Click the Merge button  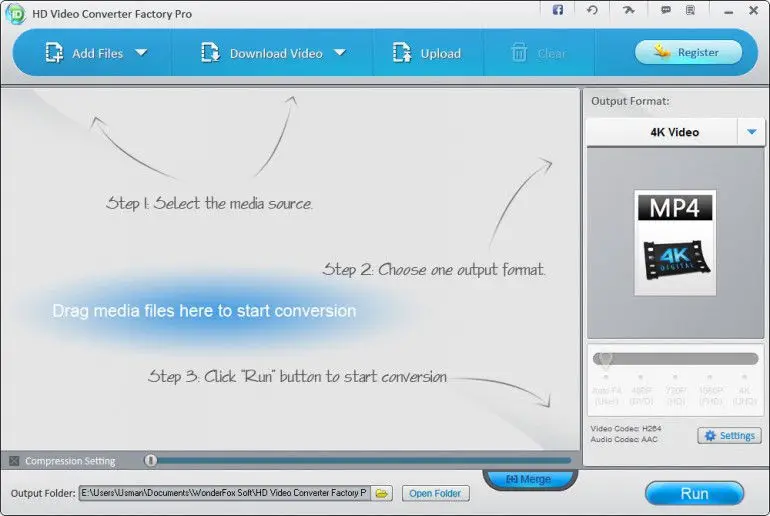(x=530, y=479)
